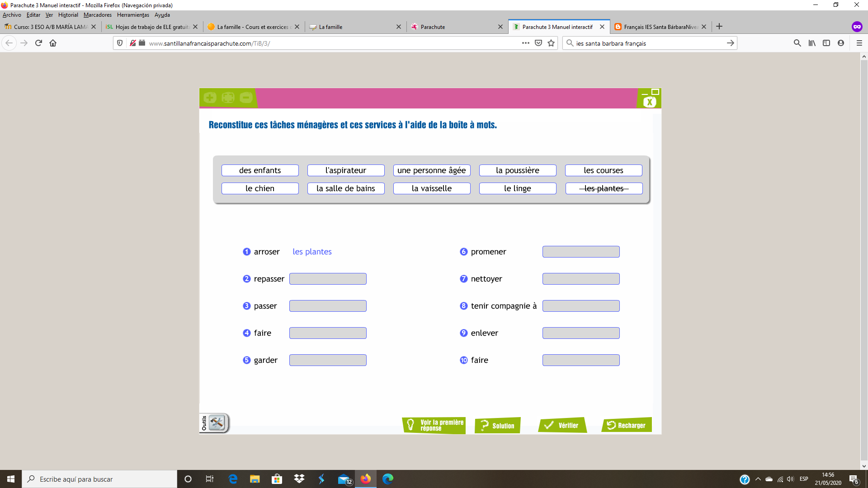Click the Solution button
This screenshot has height=488, width=868.
(498, 425)
